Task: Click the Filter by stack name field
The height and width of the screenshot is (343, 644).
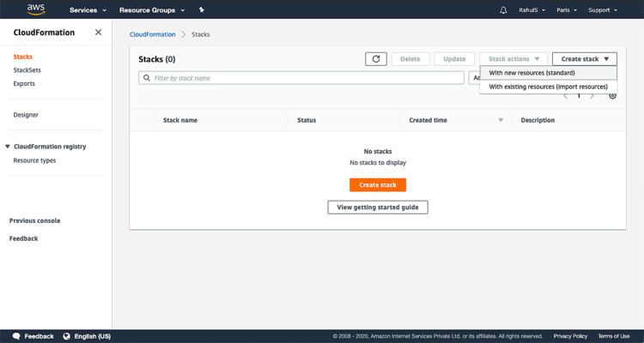Action: click(302, 78)
